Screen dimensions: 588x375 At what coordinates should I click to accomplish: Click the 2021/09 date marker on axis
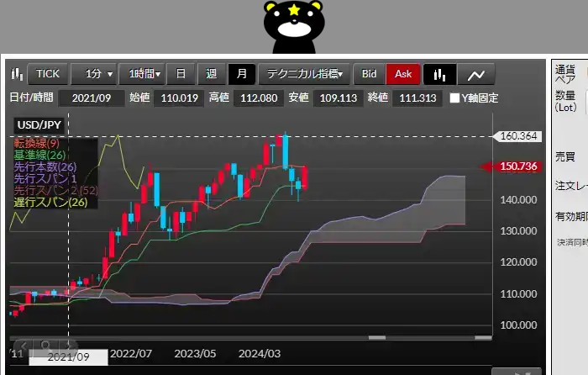point(68,357)
